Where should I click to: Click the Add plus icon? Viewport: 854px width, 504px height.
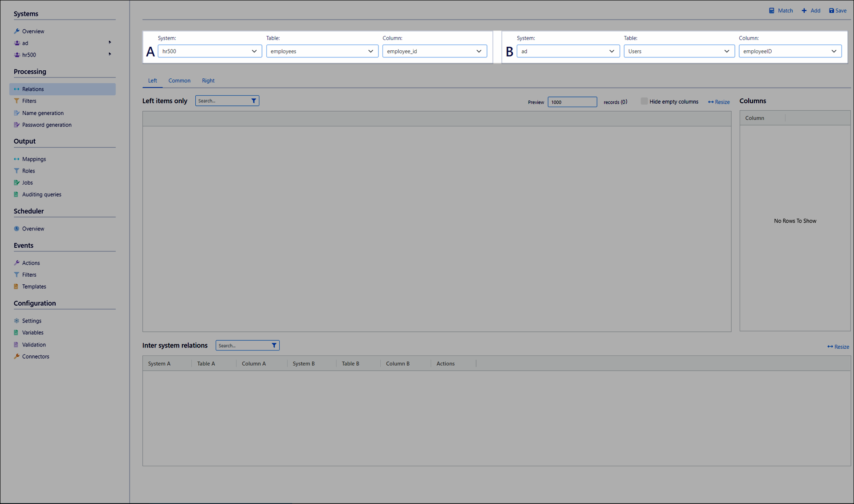(804, 11)
